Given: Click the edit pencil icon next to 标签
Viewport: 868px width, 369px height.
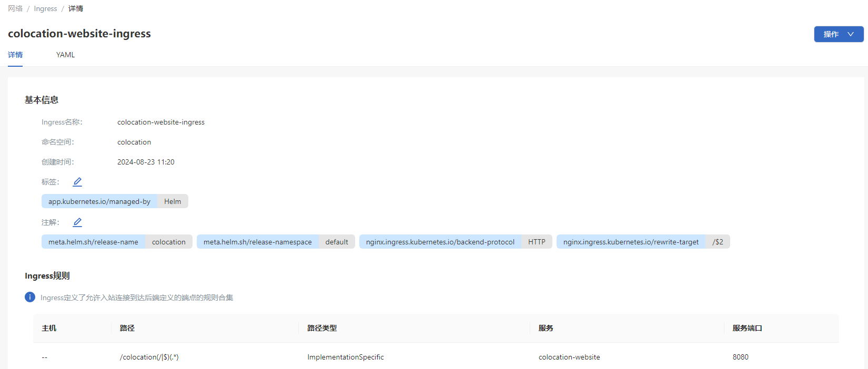Looking at the screenshot, I should click(77, 182).
